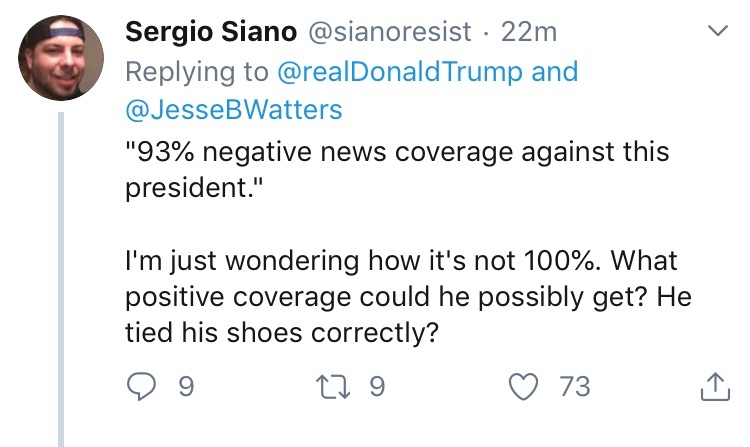Click the vertical thread line beneath the avatar
The height and width of the screenshot is (447, 750).
(x=62, y=280)
